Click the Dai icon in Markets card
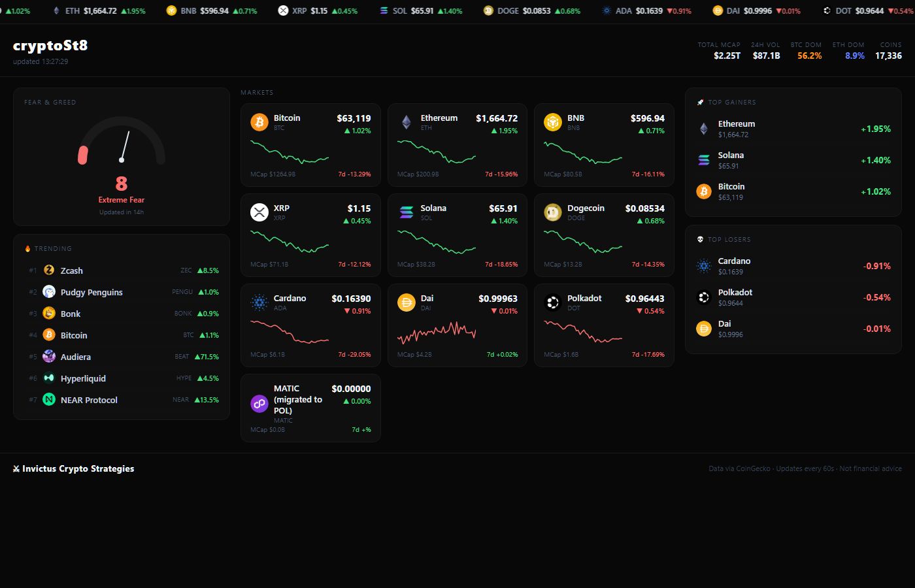Screen dimensions: 915x588 point(407,302)
